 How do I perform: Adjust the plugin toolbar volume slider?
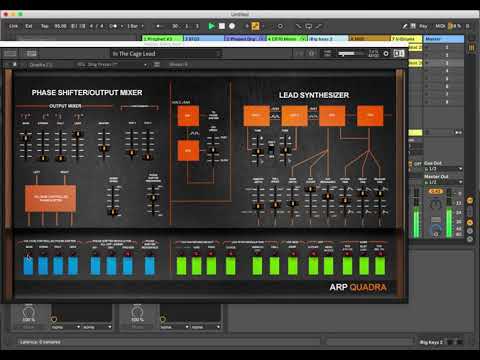point(350,54)
